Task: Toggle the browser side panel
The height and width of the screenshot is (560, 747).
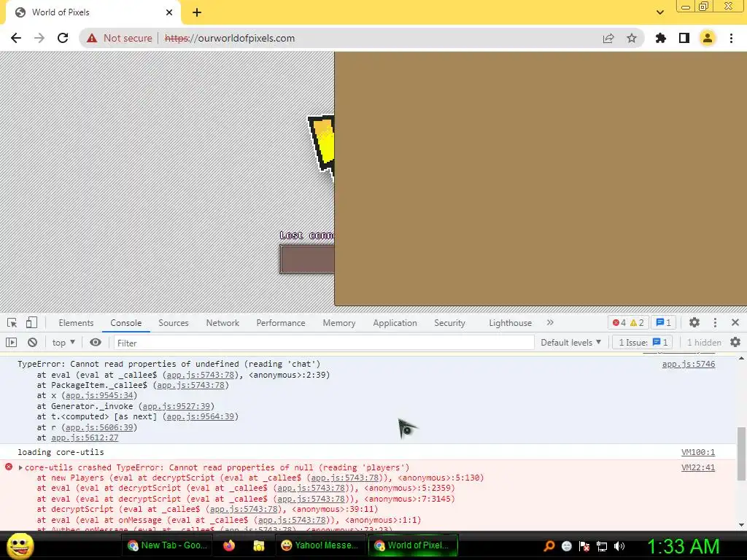Action: coord(684,38)
